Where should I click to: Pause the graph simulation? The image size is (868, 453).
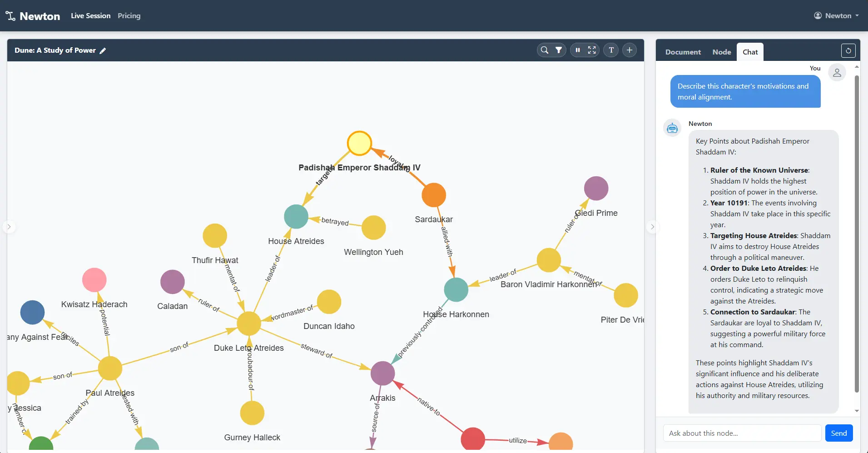coord(578,50)
